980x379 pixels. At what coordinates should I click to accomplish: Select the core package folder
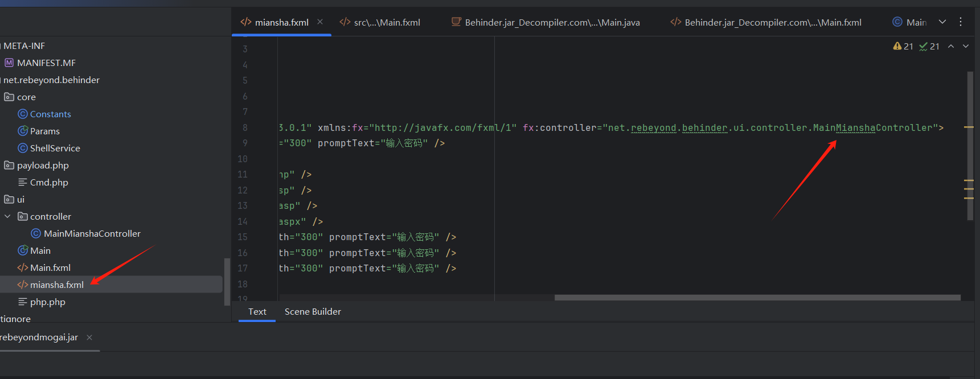pos(26,97)
